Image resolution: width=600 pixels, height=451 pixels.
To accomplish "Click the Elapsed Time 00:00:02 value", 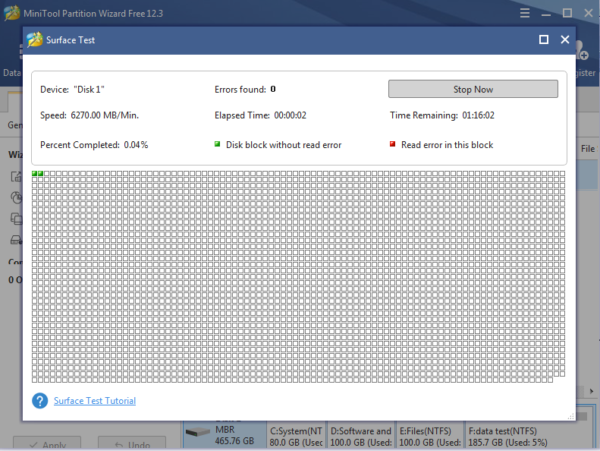I will [x=290, y=115].
